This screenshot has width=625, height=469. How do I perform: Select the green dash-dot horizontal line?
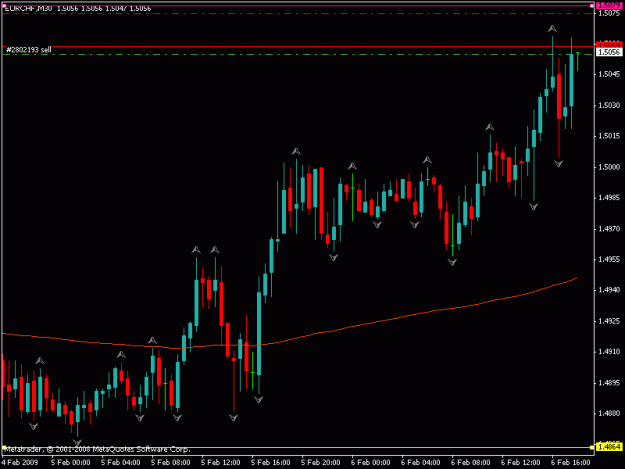[298, 54]
